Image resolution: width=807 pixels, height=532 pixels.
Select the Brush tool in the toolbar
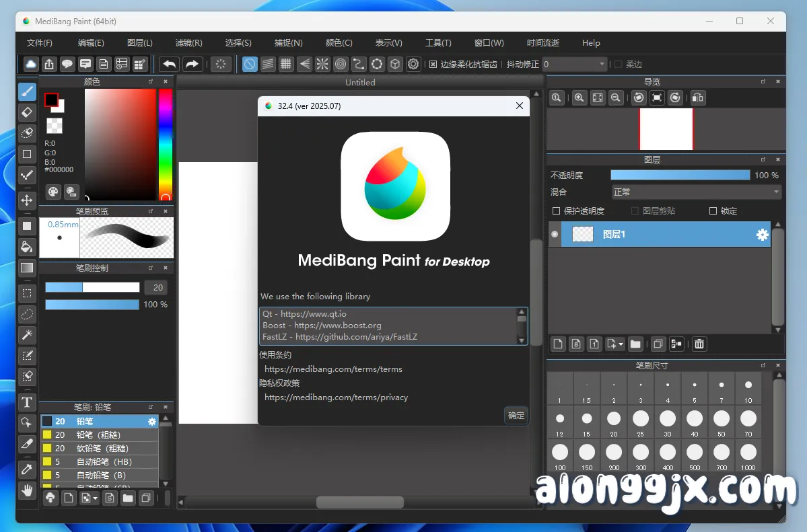pyautogui.click(x=27, y=91)
